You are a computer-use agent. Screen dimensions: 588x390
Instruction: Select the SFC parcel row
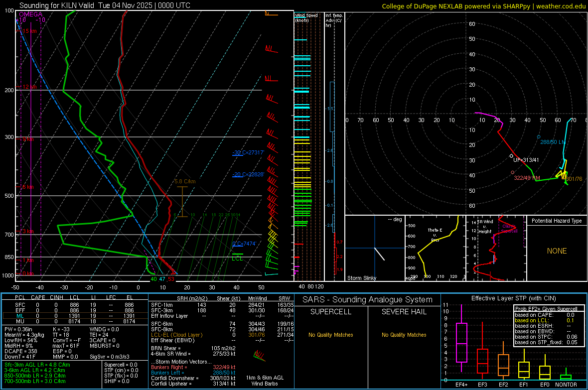(x=75, y=305)
